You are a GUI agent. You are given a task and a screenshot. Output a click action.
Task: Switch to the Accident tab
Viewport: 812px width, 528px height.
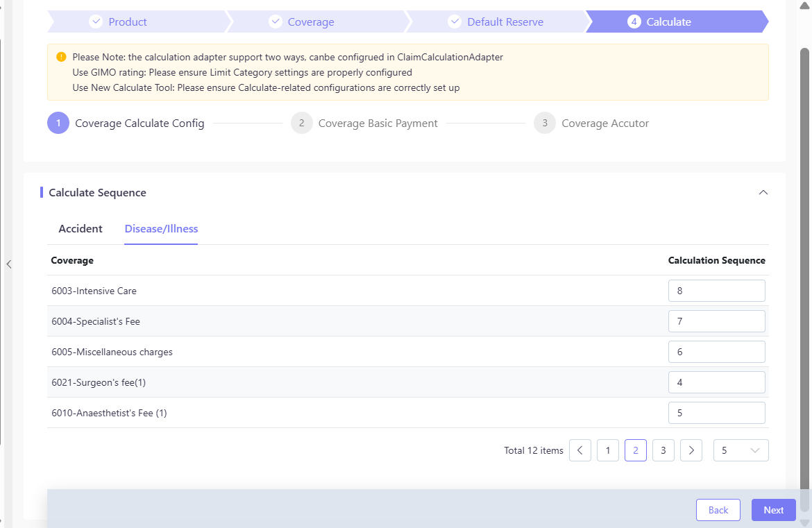click(x=81, y=229)
